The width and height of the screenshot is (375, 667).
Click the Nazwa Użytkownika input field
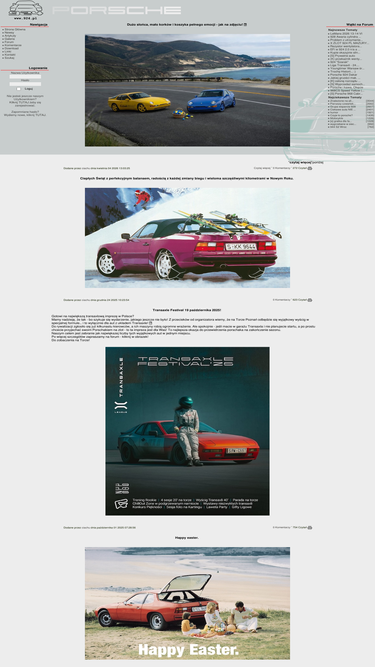pyautogui.click(x=25, y=77)
